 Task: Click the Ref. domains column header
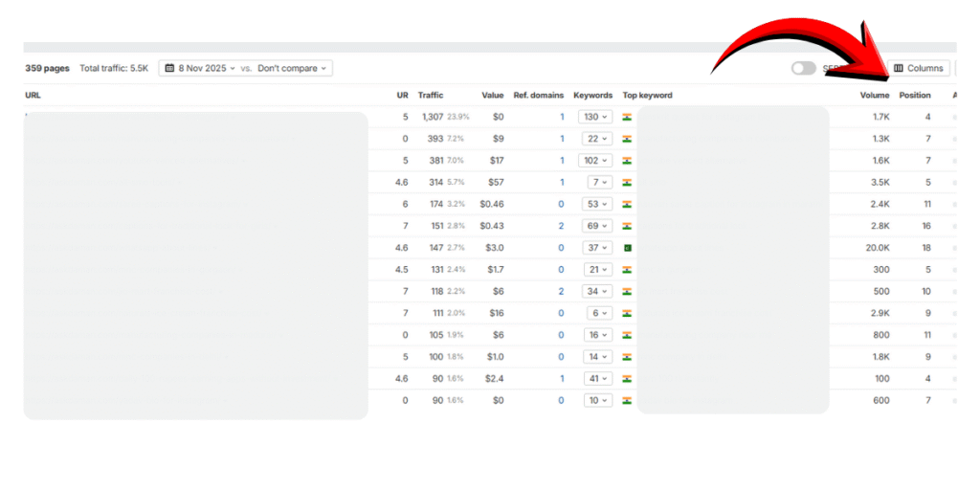538,96
